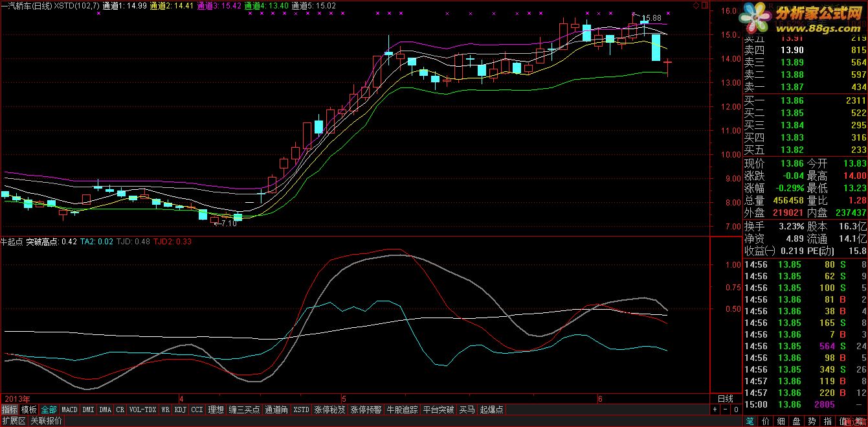Switch indicator to VOL-TDX
The width and height of the screenshot is (868, 427).
click(143, 410)
